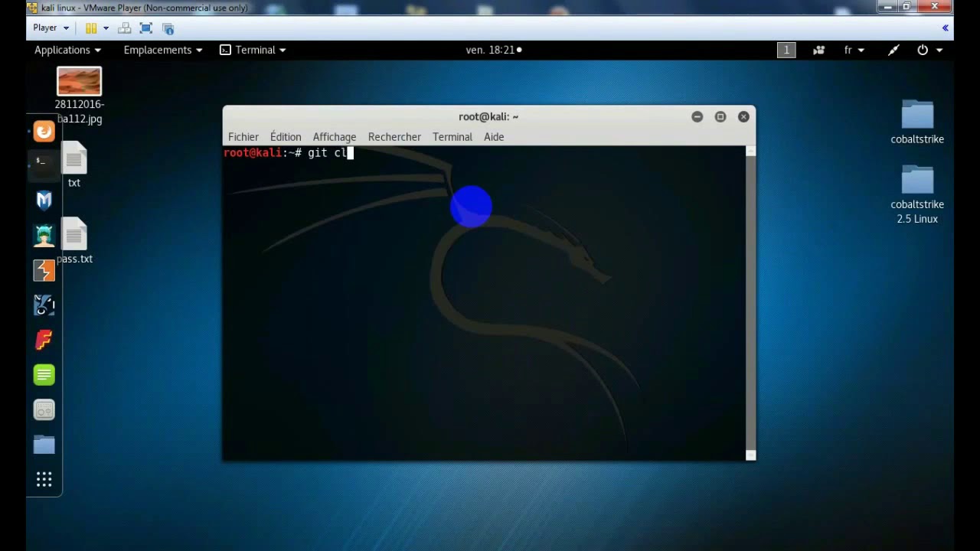Open the VMware Player menu
Image resolution: width=980 pixels, height=551 pixels.
tap(51, 28)
